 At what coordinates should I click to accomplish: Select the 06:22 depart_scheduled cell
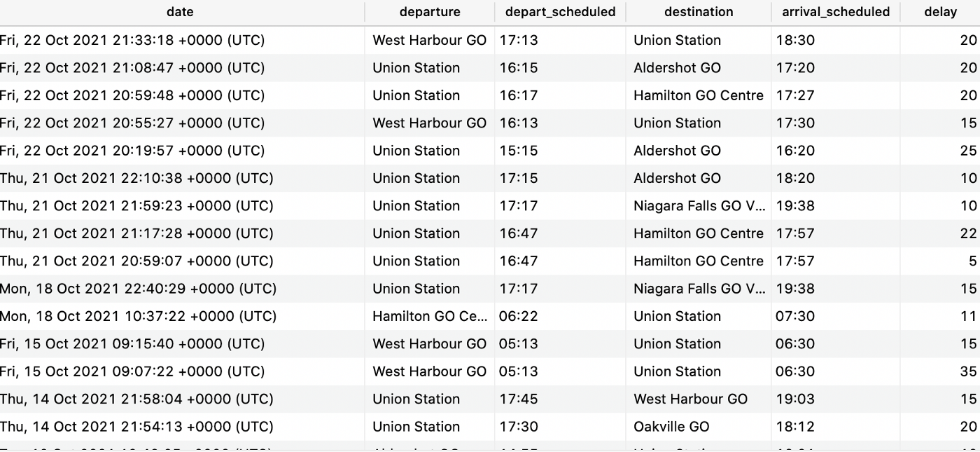[519, 316]
